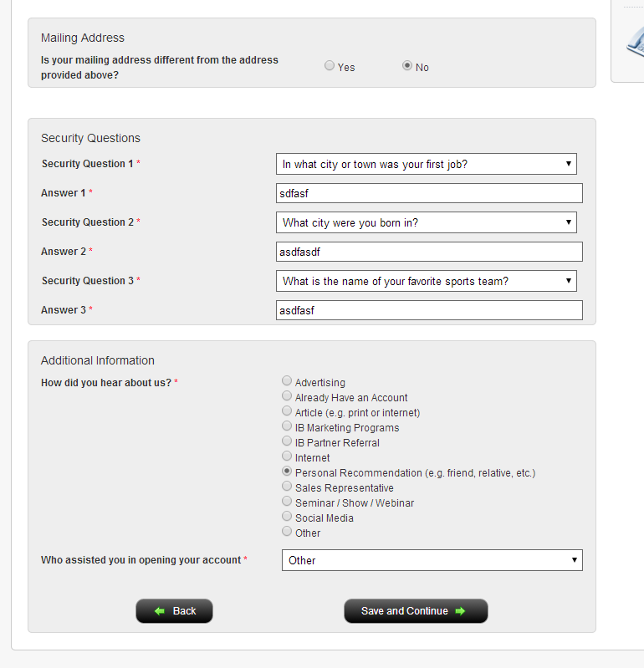
Task: Select the IB Partner Referral option
Action: tap(287, 441)
